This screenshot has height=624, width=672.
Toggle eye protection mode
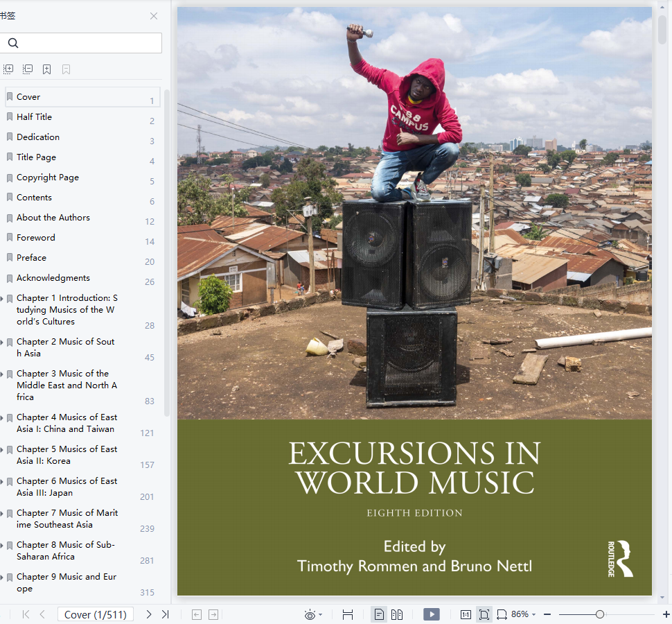[310, 615]
